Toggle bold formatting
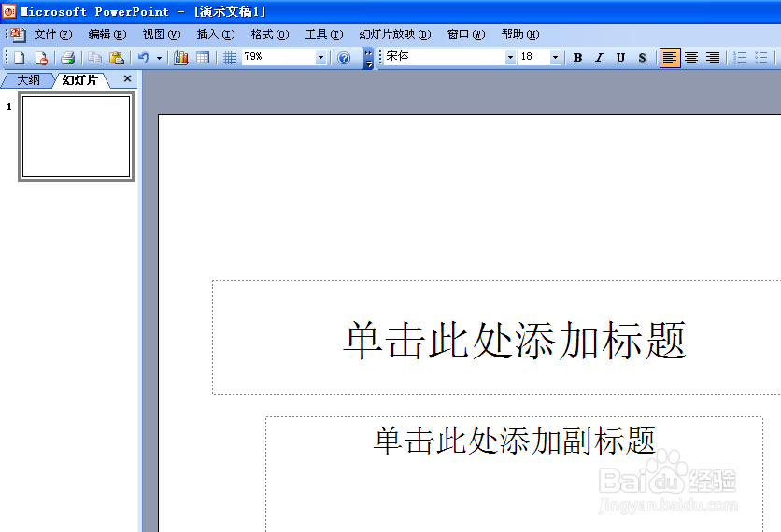 point(577,58)
